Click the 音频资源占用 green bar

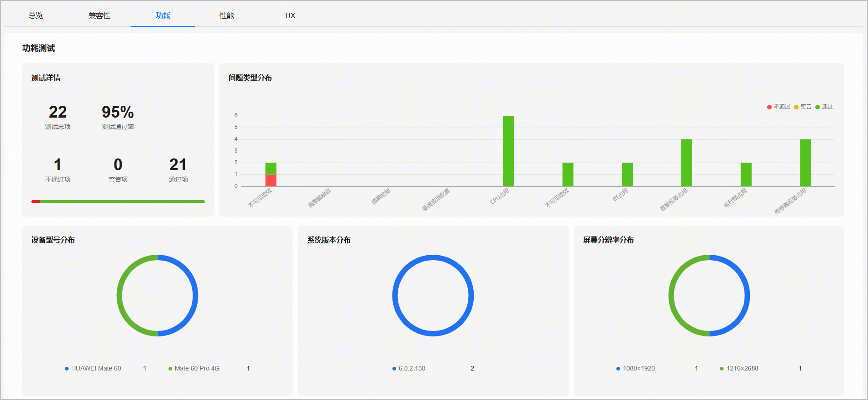point(686,163)
